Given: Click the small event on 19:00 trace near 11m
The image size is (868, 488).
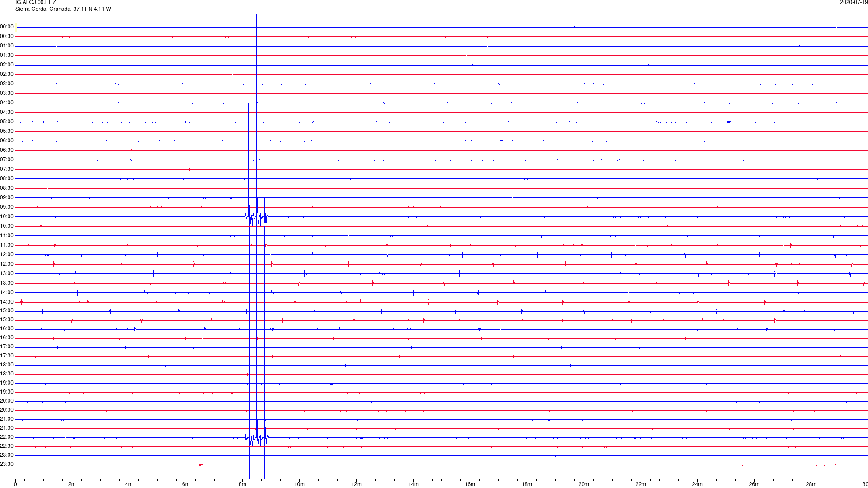Looking at the screenshot, I should point(331,383).
